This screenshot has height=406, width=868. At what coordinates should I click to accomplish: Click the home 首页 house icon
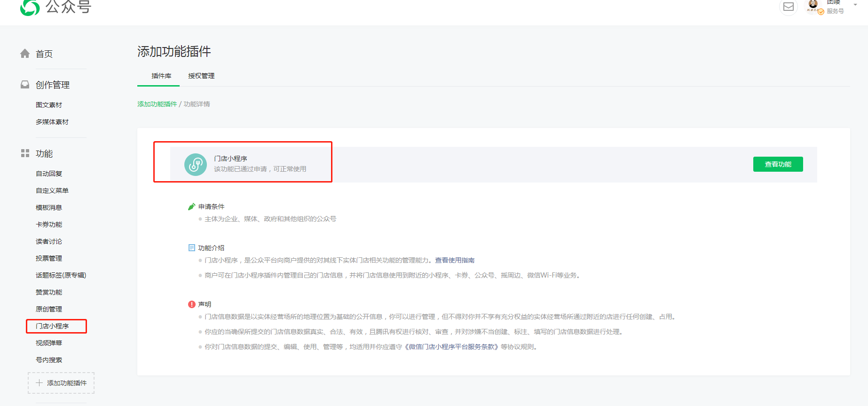tap(25, 54)
